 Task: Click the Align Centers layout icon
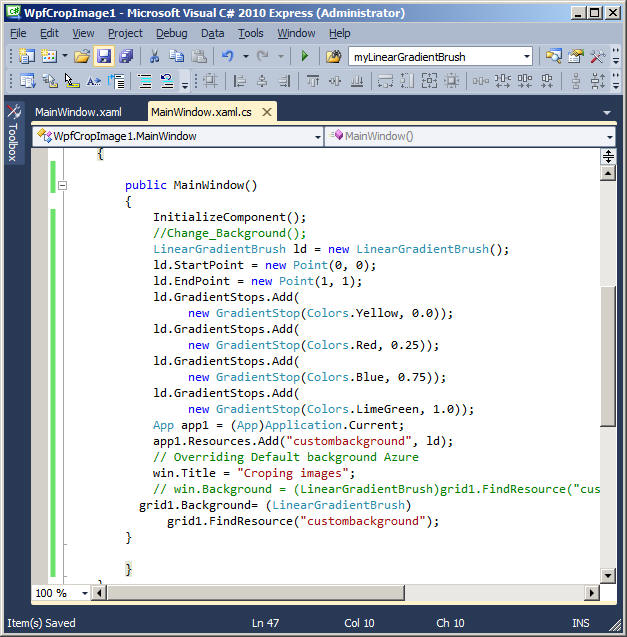[262, 81]
